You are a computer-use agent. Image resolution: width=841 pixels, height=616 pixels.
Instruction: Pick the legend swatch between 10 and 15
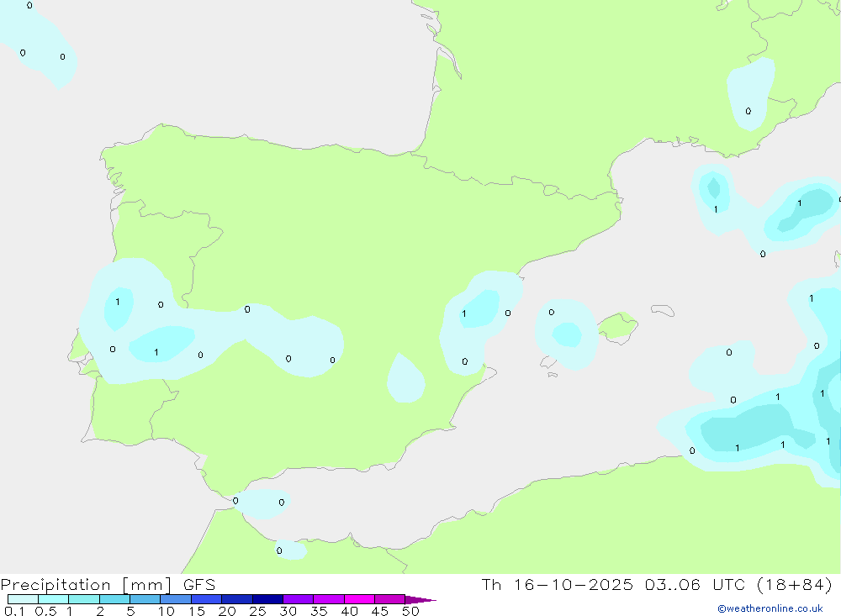click(176, 599)
